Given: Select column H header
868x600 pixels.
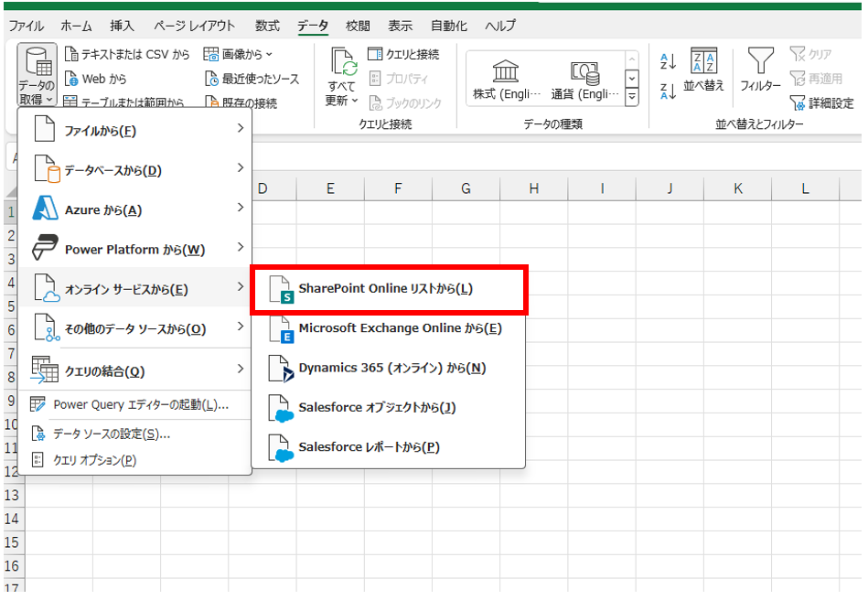Looking at the screenshot, I should tap(533, 188).
